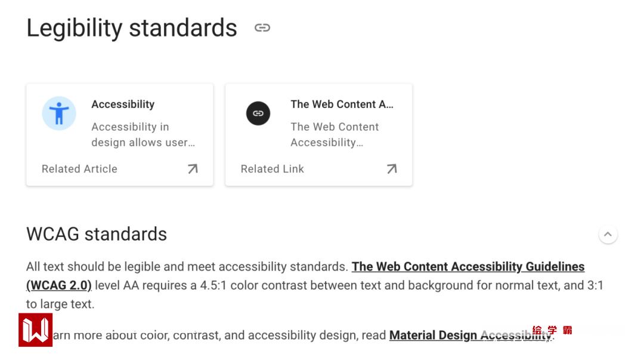Screen dimensions: 644x360
Task: Open The Web Content A… card title
Action: pos(342,104)
